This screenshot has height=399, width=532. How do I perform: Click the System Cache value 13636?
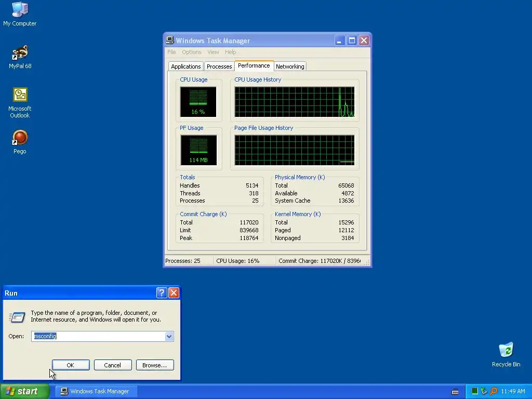pos(345,201)
